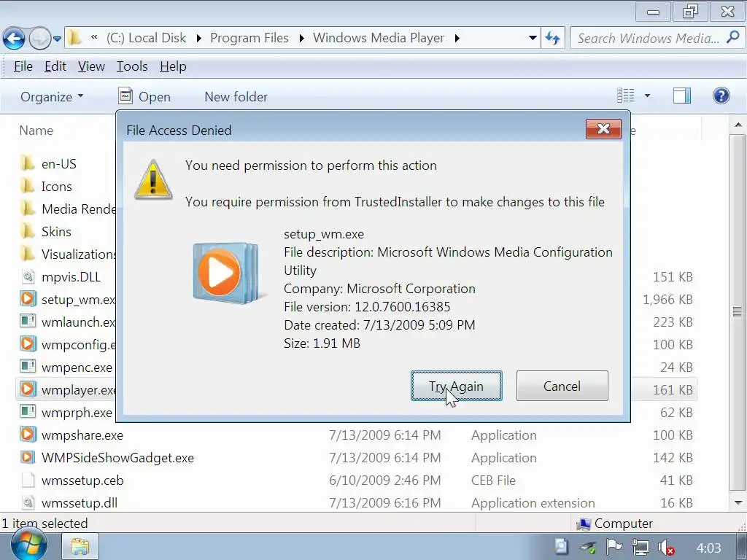Click the blue Help question mark icon
Viewport: 747px width, 560px height.
click(721, 96)
